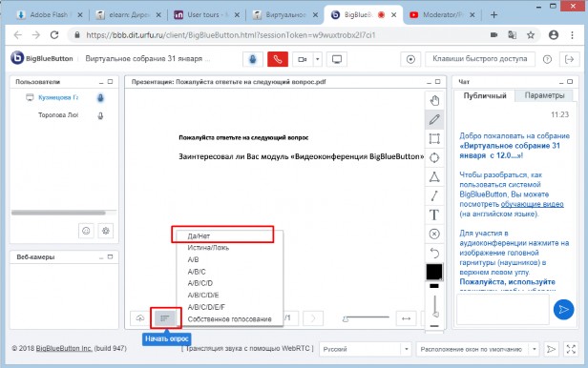Upload presentation cloud icon
Screen dimensions: 588x368
pyautogui.click(x=140, y=318)
